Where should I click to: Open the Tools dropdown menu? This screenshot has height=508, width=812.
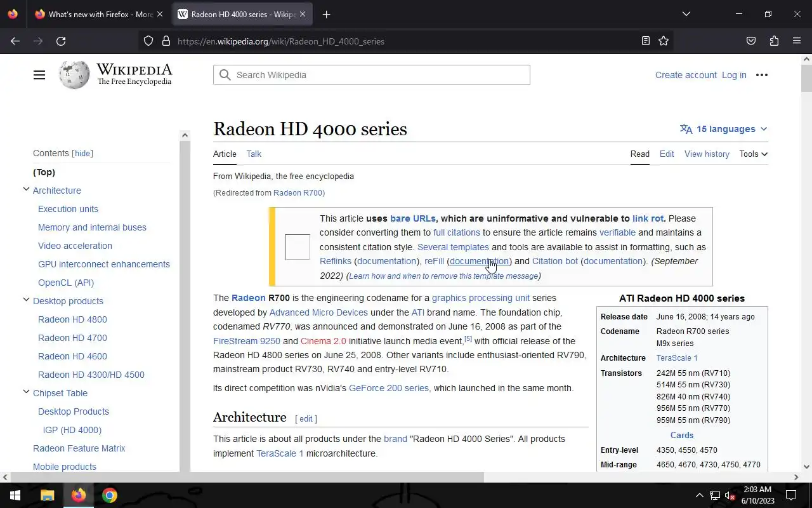[753, 154]
